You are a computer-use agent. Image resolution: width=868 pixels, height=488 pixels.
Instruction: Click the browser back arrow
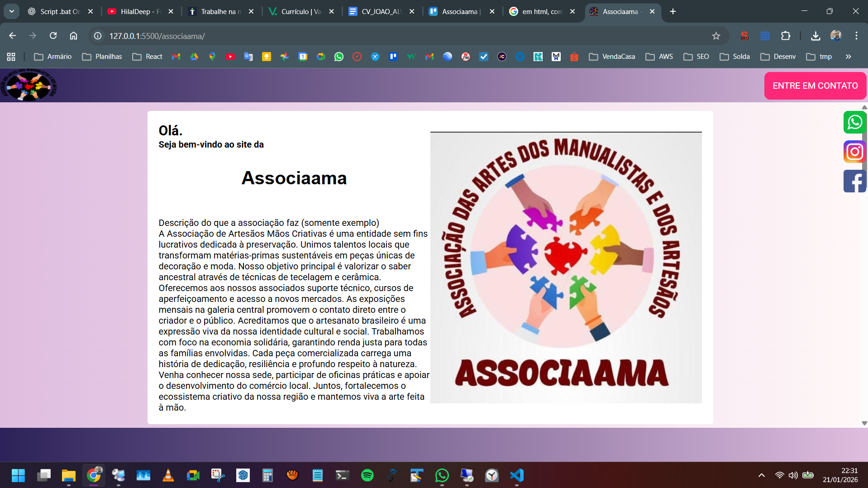[x=12, y=36]
